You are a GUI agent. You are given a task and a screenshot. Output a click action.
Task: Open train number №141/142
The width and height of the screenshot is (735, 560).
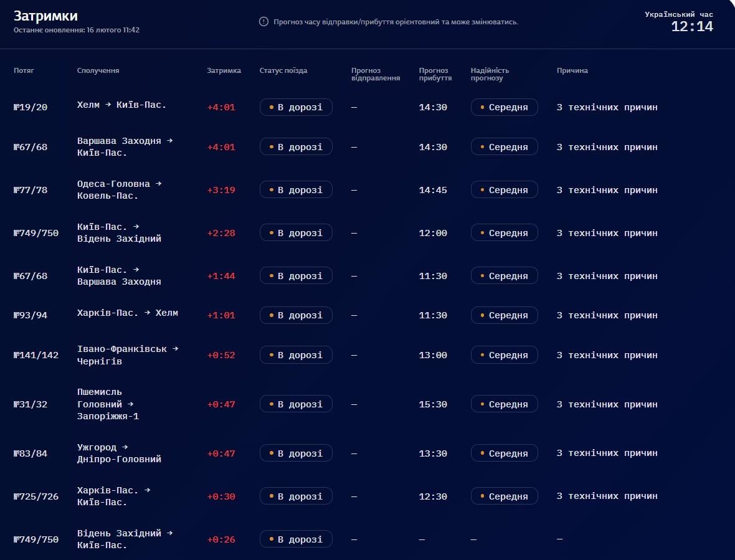tap(36, 355)
